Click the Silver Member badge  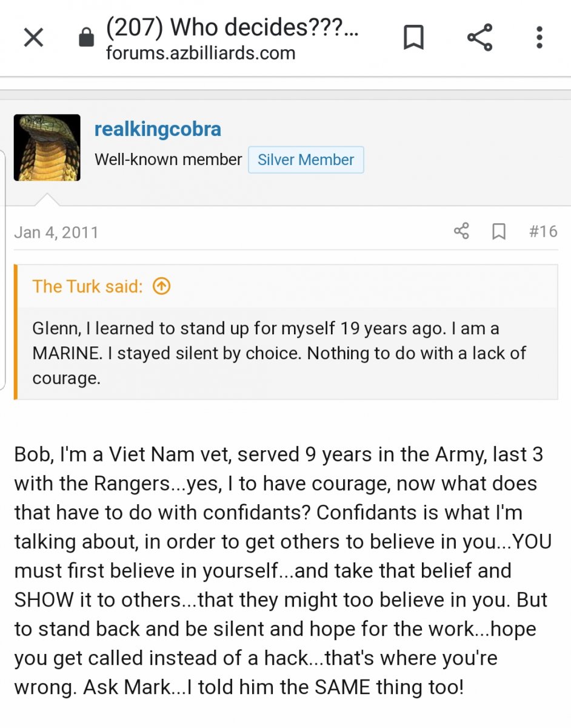click(x=306, y=160)
